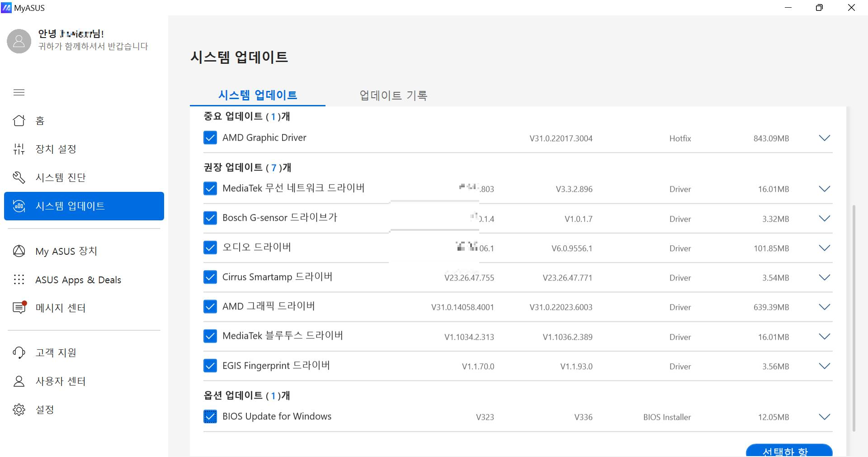
Task: Click the hamburger menu icon in sidebar
Action: 19,92
